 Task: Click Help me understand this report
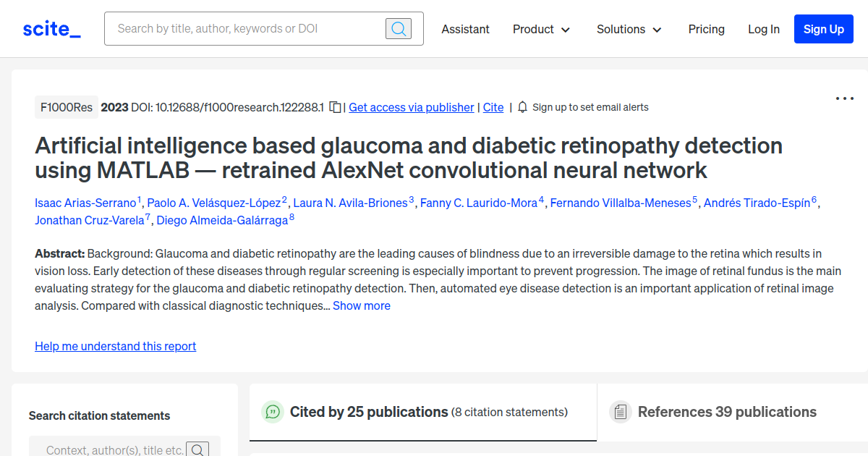coord(115,346)
